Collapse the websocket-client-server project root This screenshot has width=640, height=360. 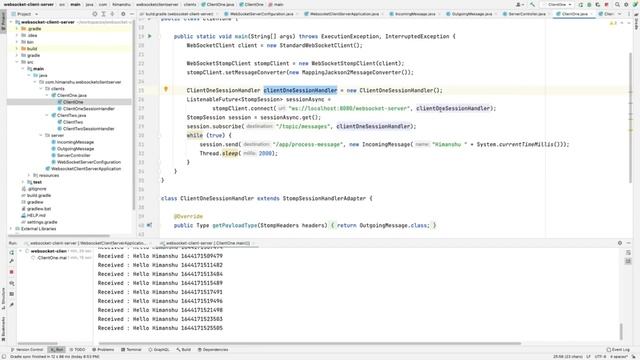point(11,22)
